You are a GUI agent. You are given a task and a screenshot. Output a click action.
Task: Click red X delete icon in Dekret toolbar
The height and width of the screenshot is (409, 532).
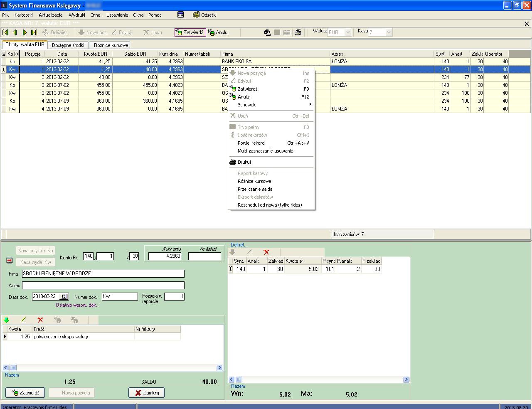[266, 252]
